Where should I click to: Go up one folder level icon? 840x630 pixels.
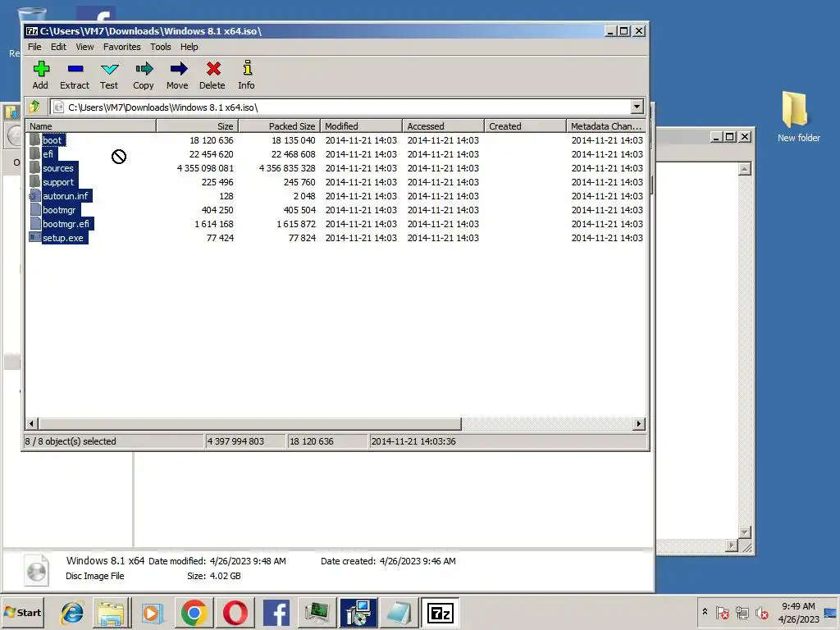pos(34,107)
